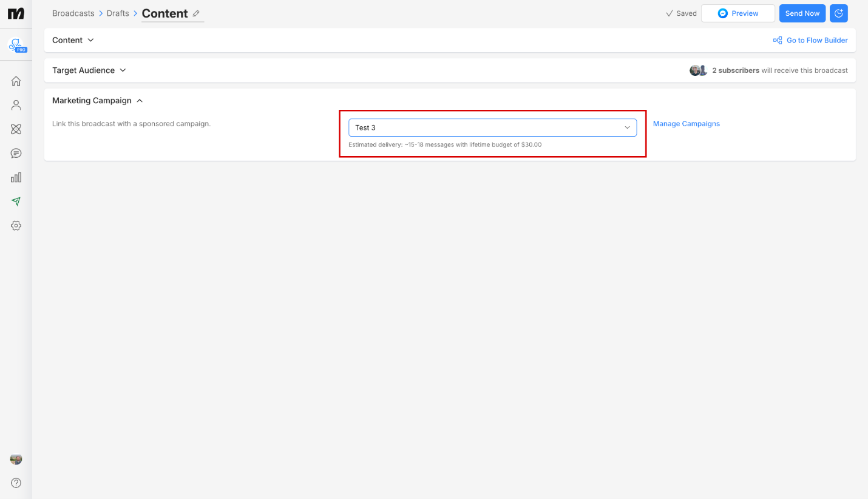Open the campaign selector showing Test 3

click(492, 127)
